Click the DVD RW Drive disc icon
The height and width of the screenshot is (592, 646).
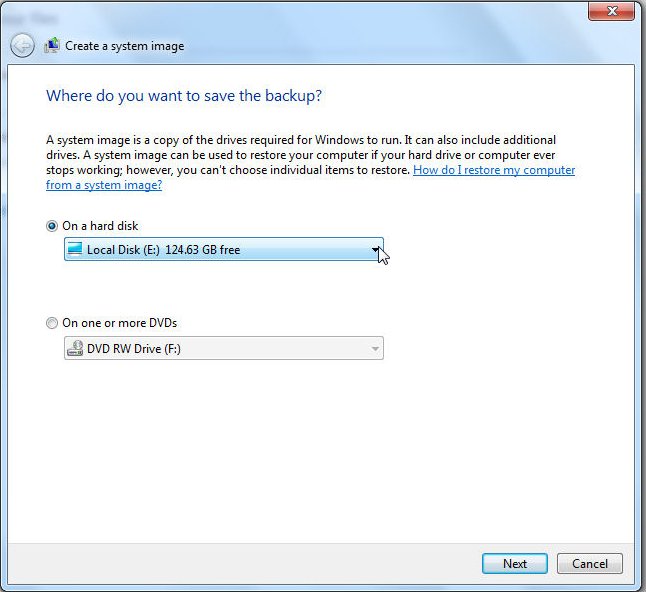[x=75, y=349]
